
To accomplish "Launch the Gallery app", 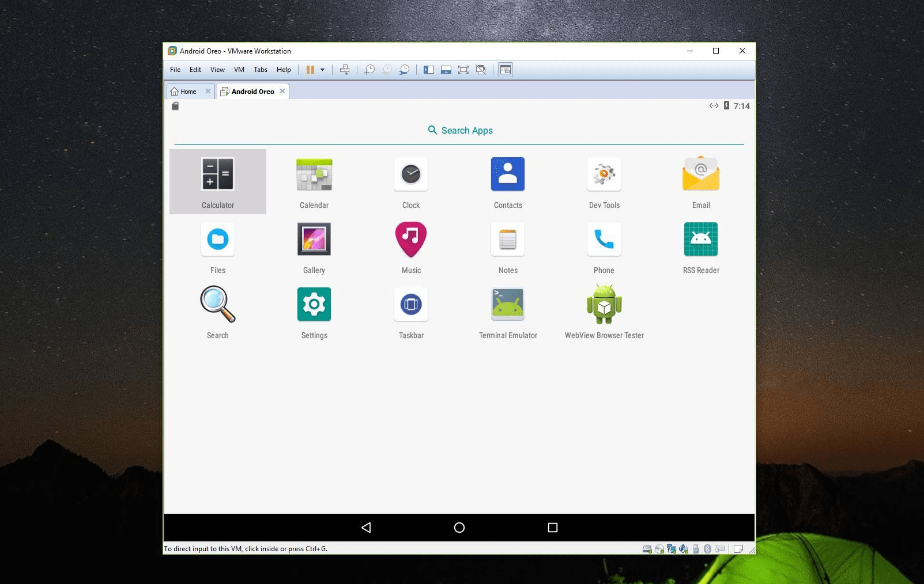I will (314, 247).
